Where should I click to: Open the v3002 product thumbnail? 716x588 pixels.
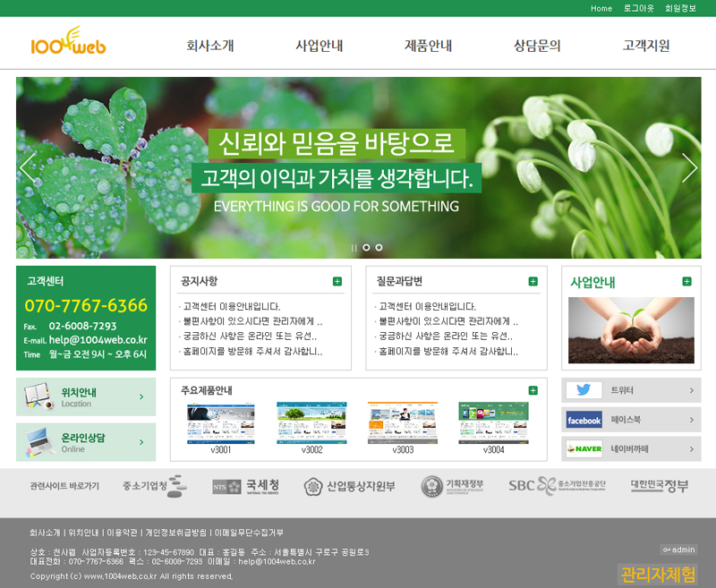311,423
